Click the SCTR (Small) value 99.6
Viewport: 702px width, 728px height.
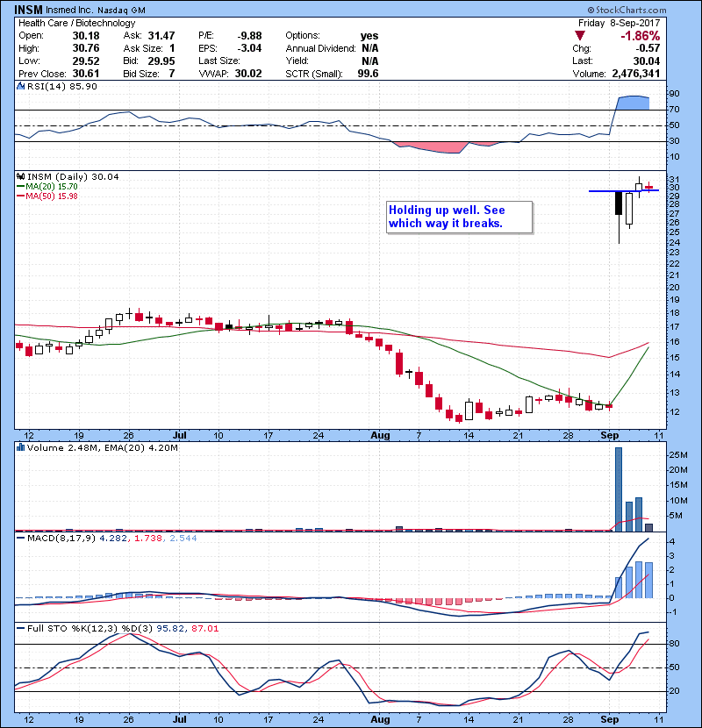tap(368, 74)
